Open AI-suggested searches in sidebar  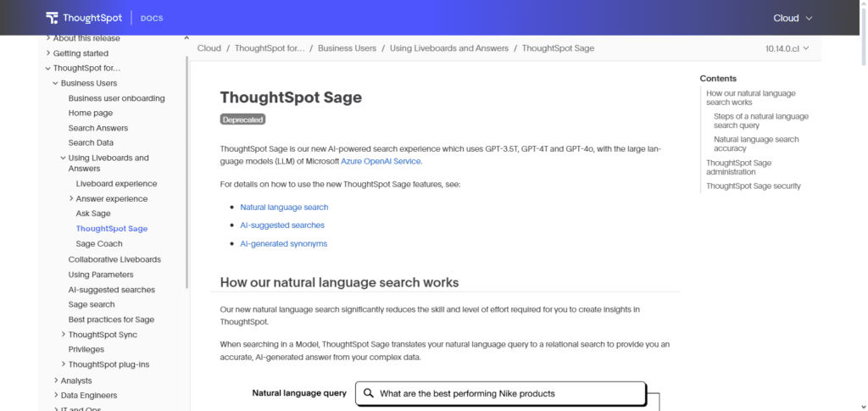(112, 290)
